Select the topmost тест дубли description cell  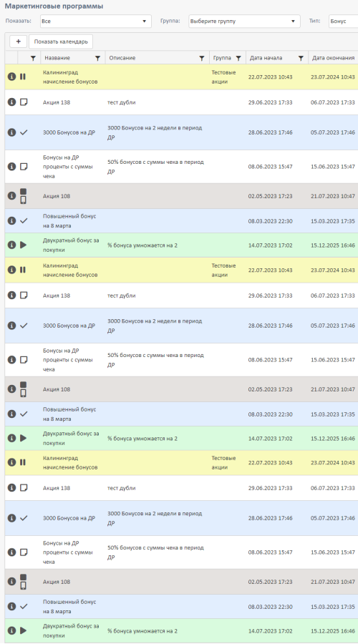(x=121, y=102)
